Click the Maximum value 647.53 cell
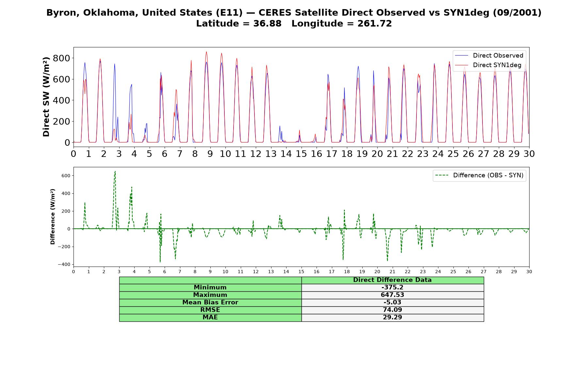Screen dimensions: 588x392 tap(392, 295)
